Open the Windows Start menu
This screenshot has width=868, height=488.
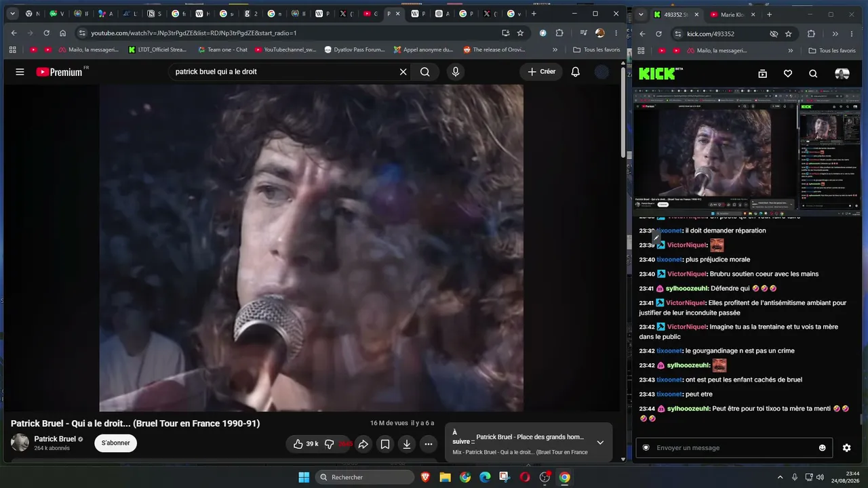(304, 477)
